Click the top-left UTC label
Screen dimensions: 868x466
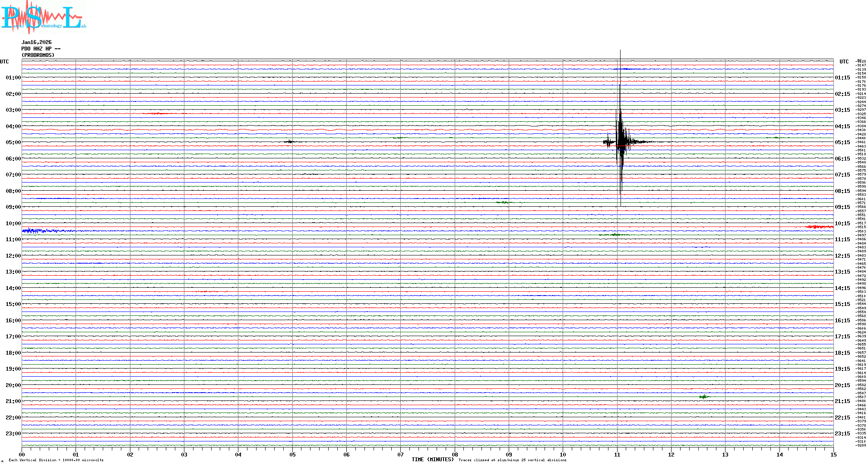pos(4,62)
